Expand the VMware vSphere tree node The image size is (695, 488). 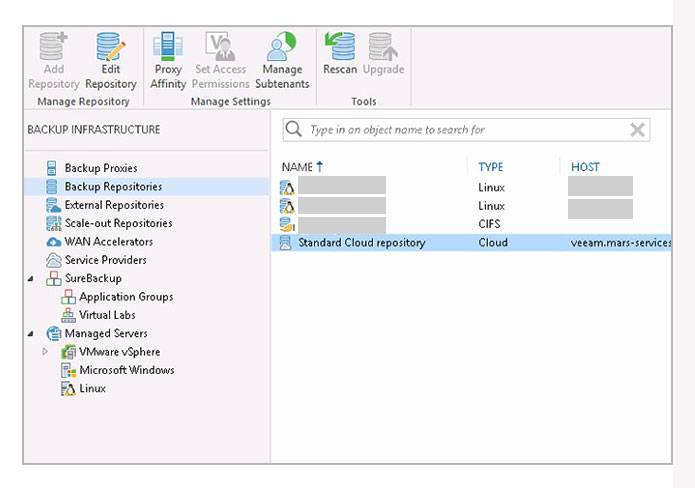tap(45, 352)
